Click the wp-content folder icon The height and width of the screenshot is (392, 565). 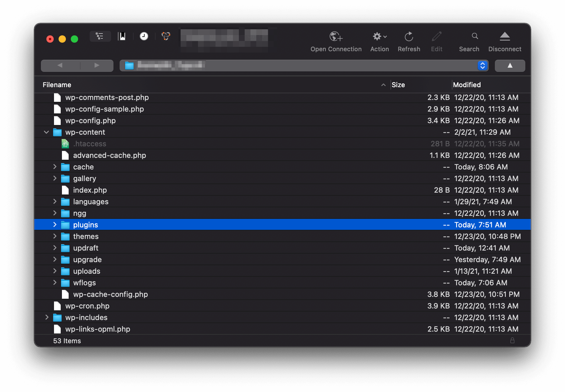point(57,132)
